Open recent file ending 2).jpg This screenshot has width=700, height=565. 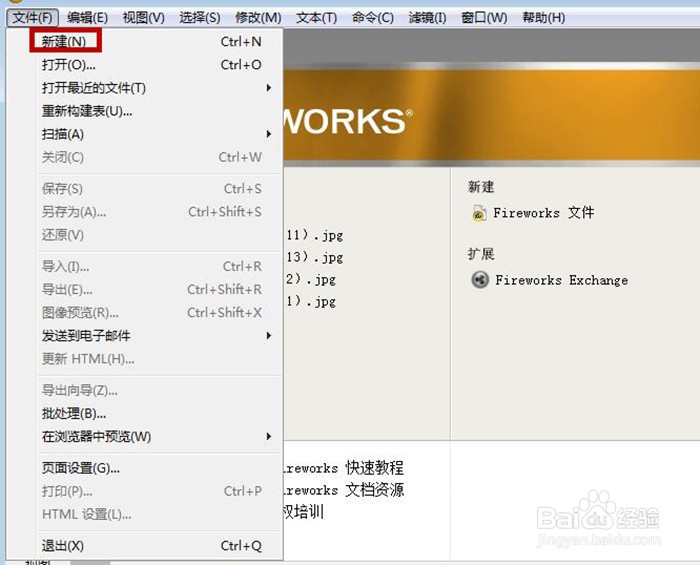(x=311, y=280)
